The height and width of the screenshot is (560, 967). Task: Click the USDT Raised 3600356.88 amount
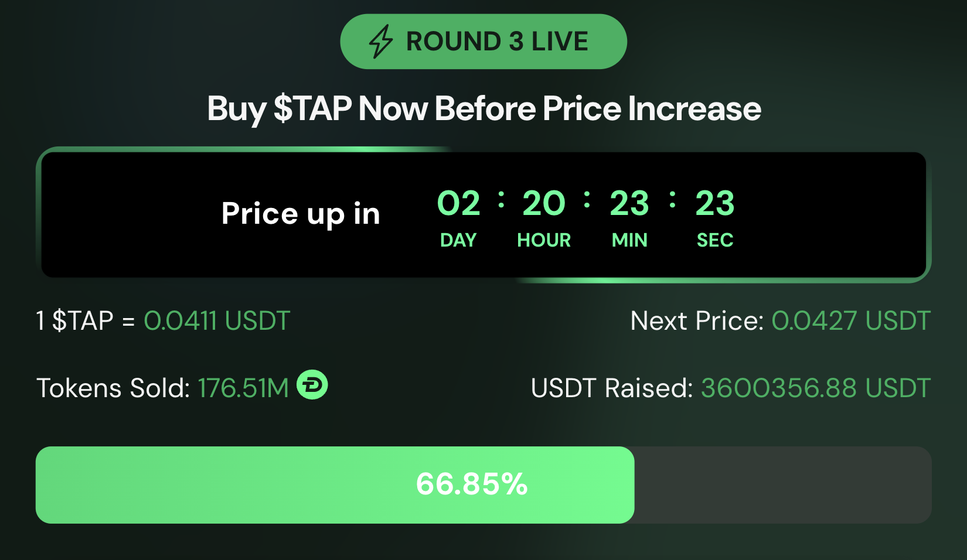point(816,388)
